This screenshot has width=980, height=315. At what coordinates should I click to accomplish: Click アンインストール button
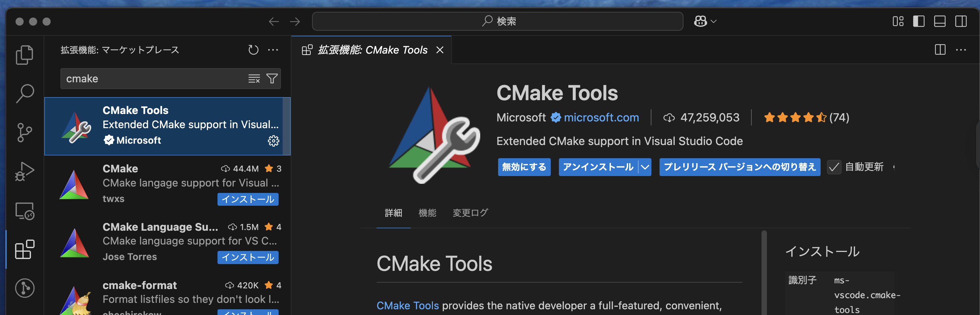pyautogui.click(x=598, y=167)
